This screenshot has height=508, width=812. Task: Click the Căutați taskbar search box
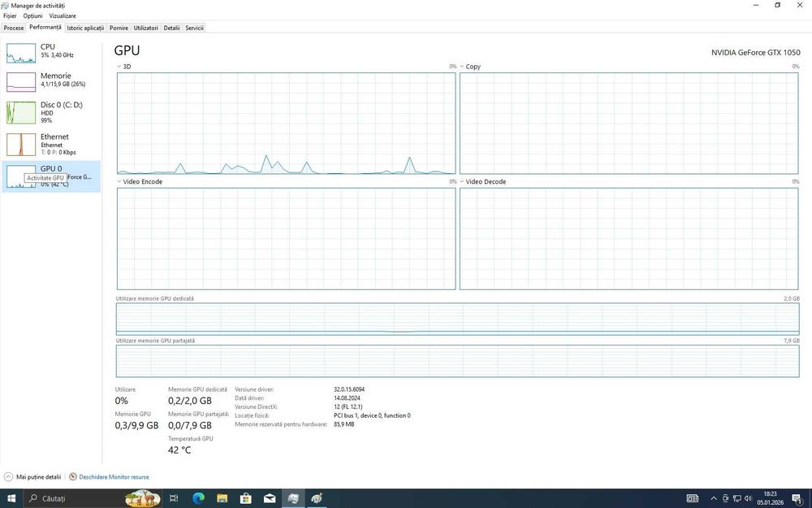[x=93, y=498]
